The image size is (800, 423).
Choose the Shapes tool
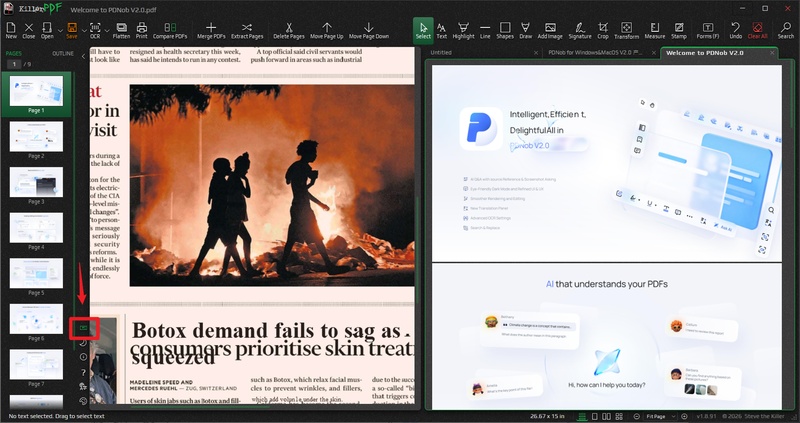coord(505,30)
